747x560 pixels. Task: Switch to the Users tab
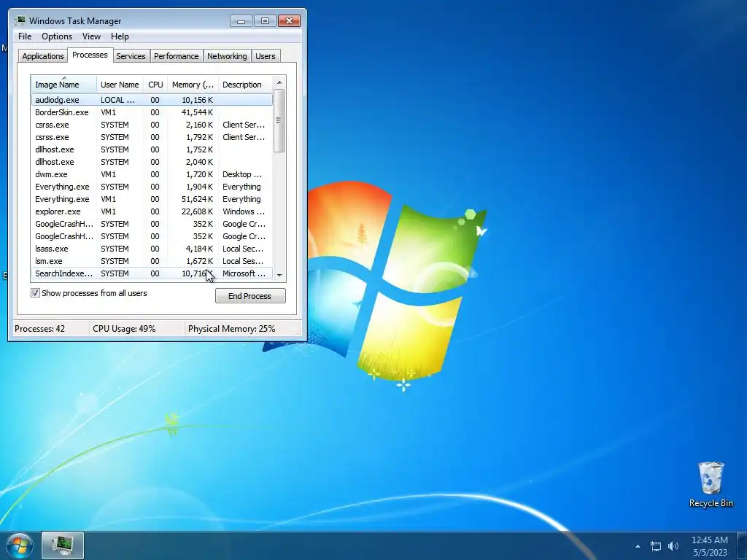coord(266,56)
